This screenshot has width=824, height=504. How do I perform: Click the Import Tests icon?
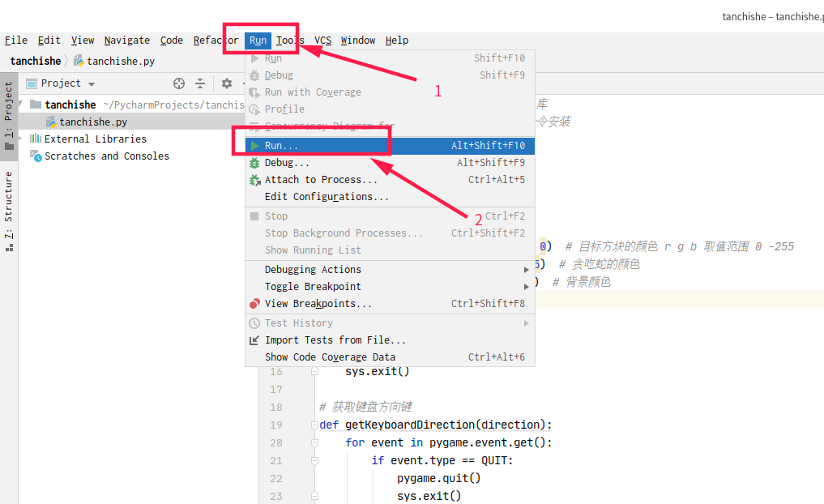(254, 340)
